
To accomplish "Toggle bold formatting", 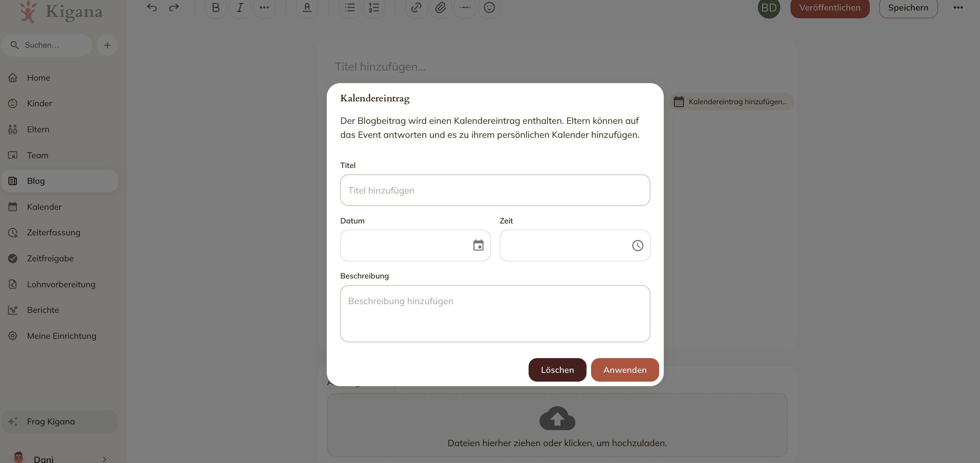I will pyautogui.click(x=216, y=8).
